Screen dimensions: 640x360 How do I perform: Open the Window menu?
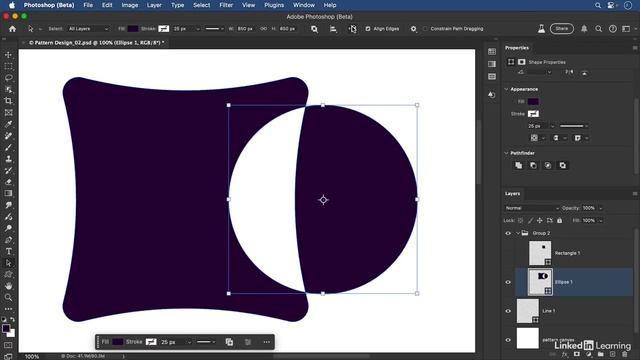[x=304, y=5]
